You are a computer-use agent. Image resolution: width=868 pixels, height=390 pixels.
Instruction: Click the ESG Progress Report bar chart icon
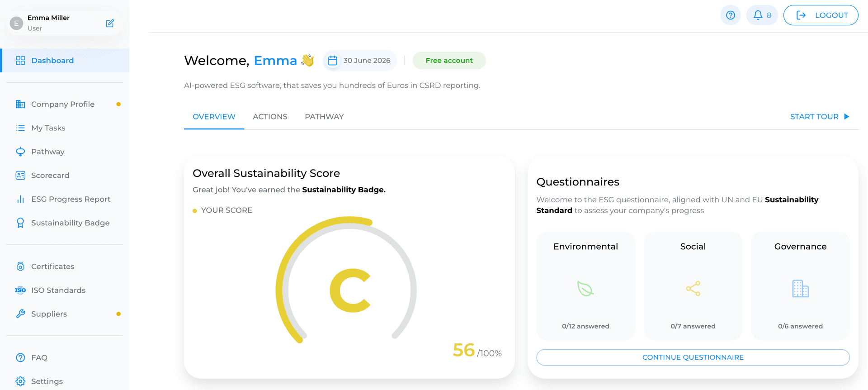click(x=20, y=199)
